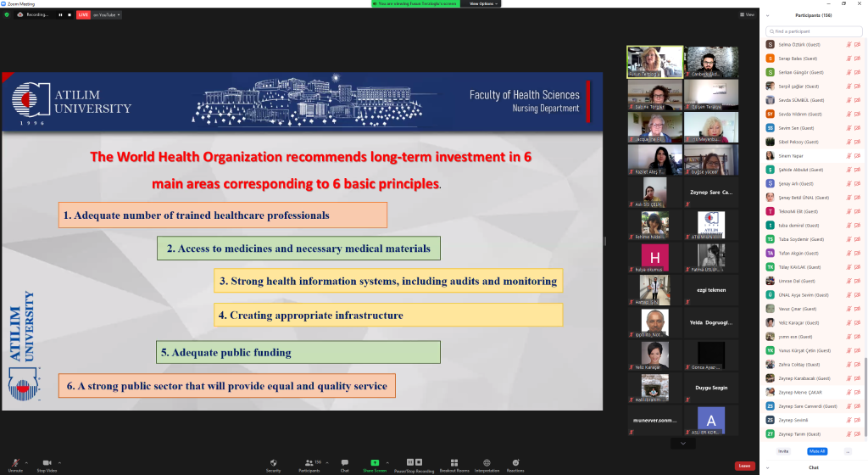Click the Mute All button
This screenshot has height=475, width=868.
[817, 451]
